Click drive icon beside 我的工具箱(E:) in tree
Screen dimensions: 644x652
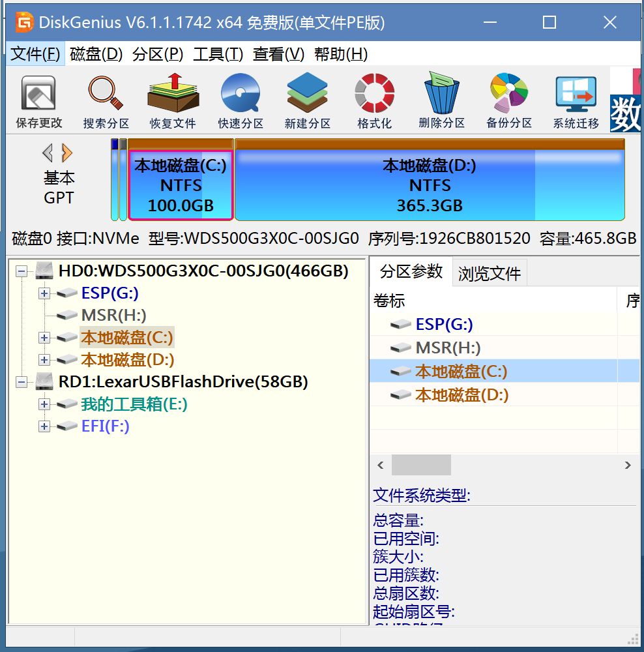(x=67, y=404)
